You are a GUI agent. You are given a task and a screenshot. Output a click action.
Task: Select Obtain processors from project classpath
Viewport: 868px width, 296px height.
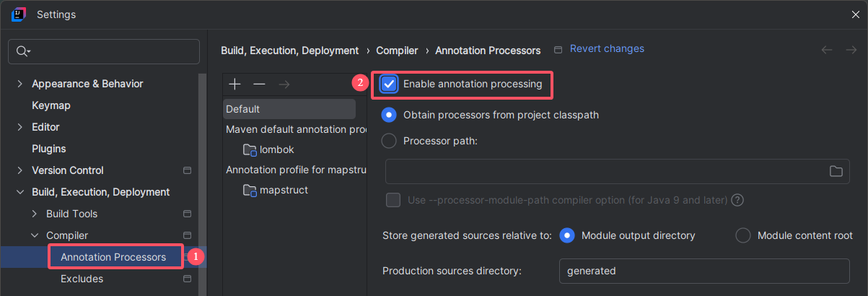click(389, 115)
